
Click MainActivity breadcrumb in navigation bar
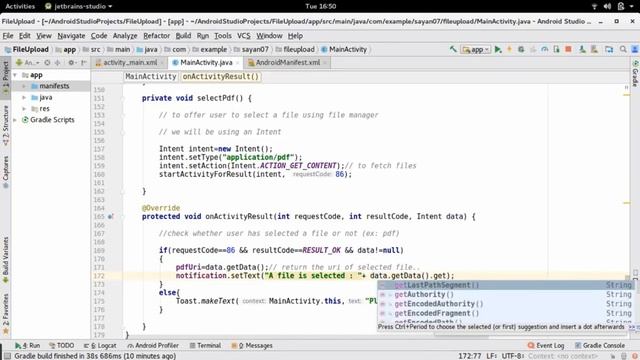point(344,49)
